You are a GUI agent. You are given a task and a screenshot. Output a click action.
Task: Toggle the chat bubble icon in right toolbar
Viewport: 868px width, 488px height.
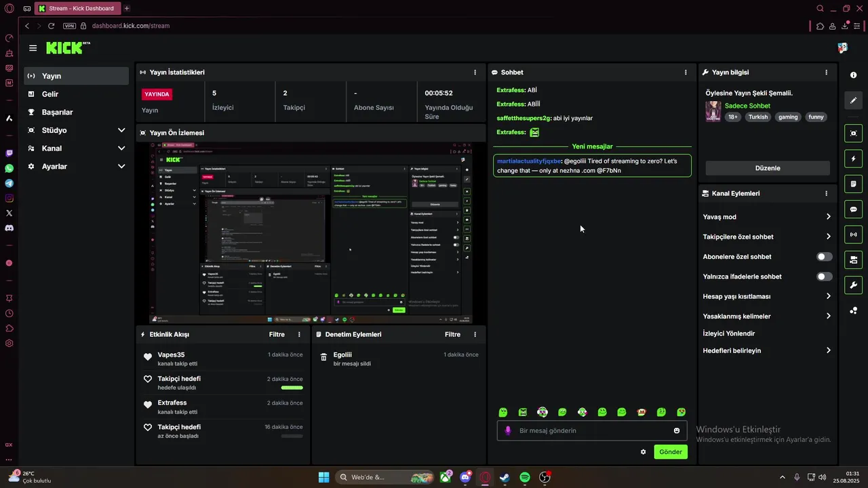tap(854, 209)
